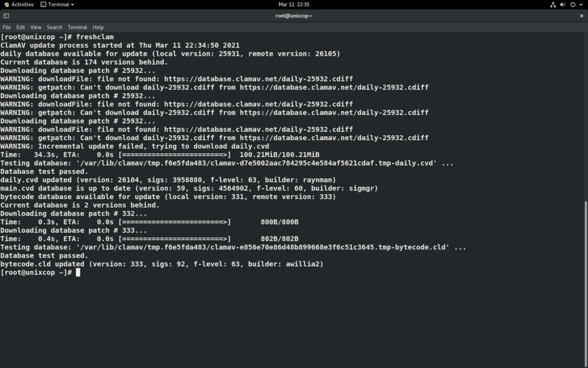Click the 'freshclam' command text
The height and width of the screenshot is (368, 588).
pyautogui.click(x=95, y=37)
